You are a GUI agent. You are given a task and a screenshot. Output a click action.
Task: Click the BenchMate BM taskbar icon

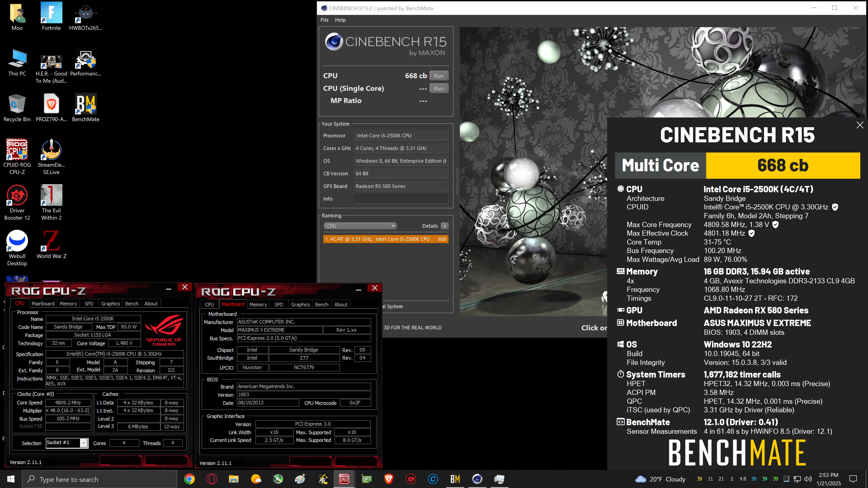coord(455,479)
